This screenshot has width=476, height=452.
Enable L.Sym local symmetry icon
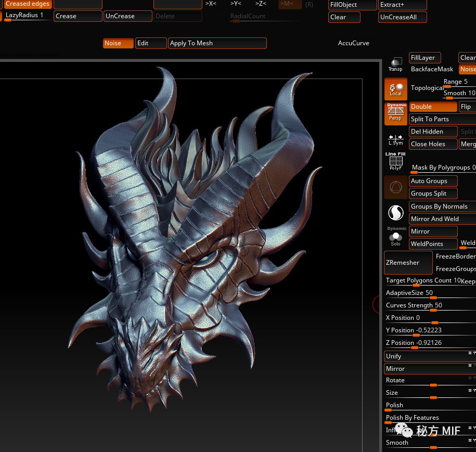click(395, 139)
